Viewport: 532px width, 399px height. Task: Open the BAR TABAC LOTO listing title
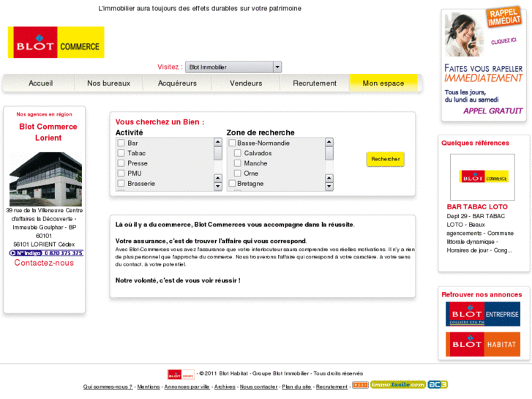477,206
